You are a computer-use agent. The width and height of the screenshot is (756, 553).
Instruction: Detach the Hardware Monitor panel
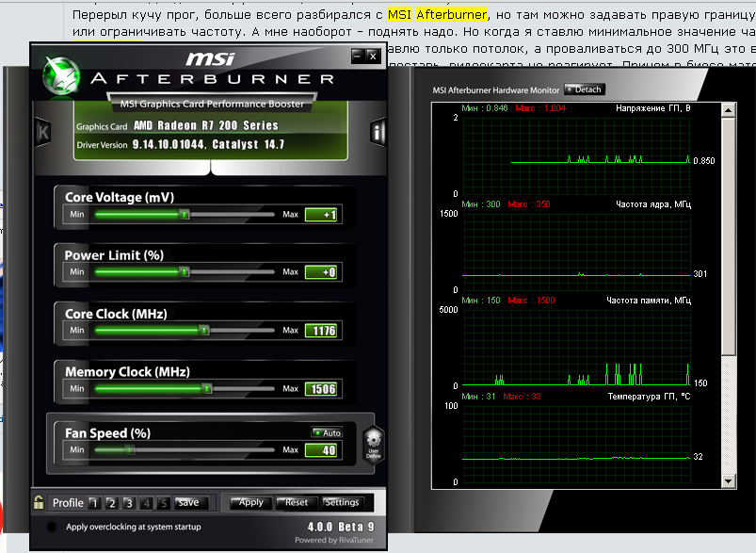585,89
